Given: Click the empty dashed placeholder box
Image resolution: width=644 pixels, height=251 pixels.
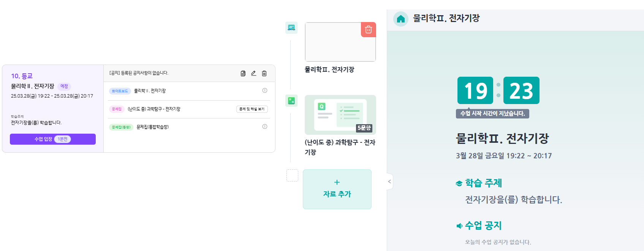Looking at the screenshot, I should [292, 175].
